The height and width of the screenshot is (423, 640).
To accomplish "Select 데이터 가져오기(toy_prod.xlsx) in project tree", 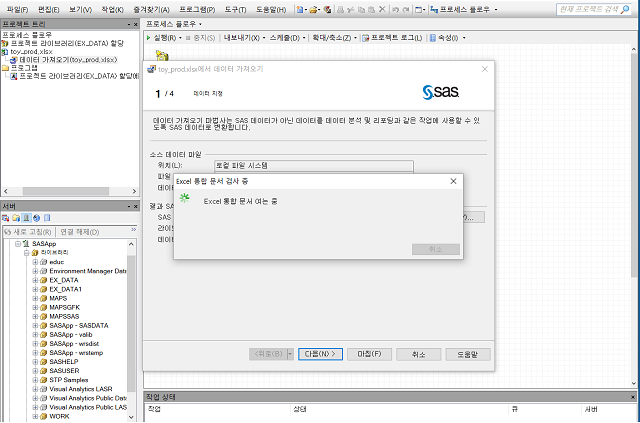I will pos(68,60).
